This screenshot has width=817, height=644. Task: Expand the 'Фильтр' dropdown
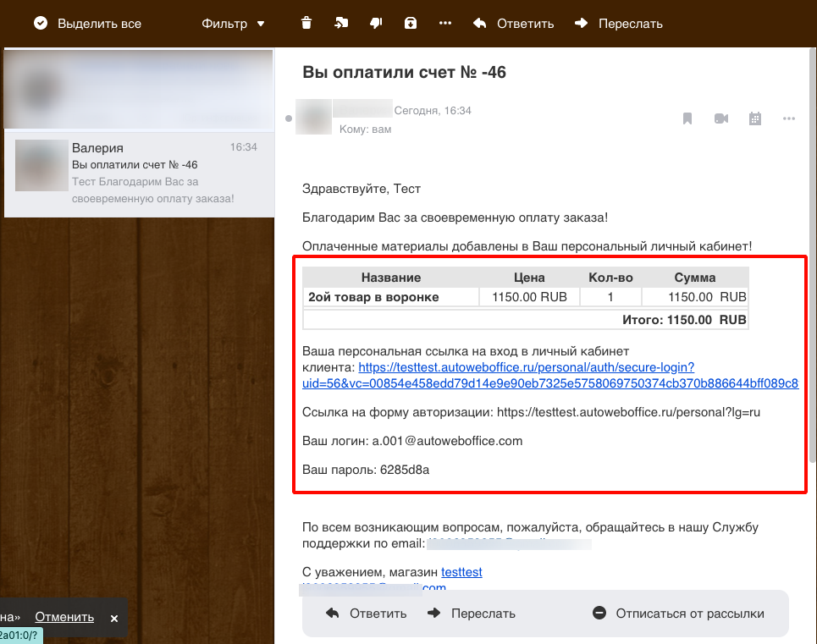pos(233,24)
